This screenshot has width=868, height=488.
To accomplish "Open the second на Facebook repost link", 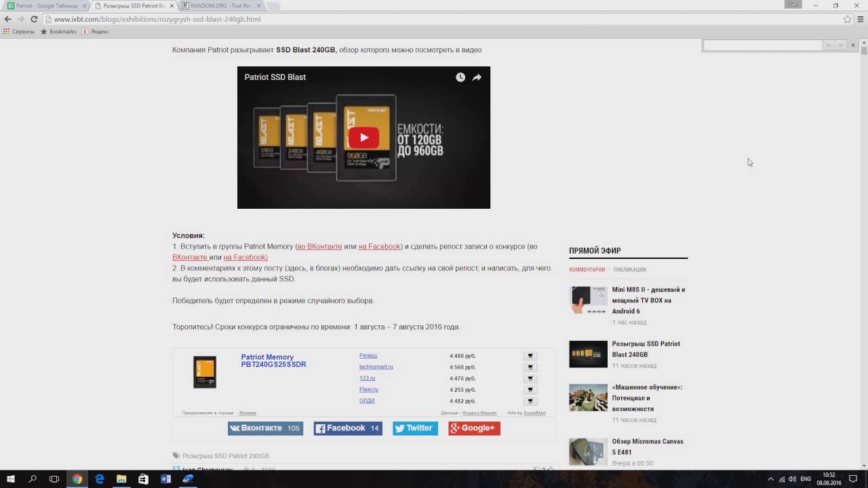I will click(x=245, y=258).
